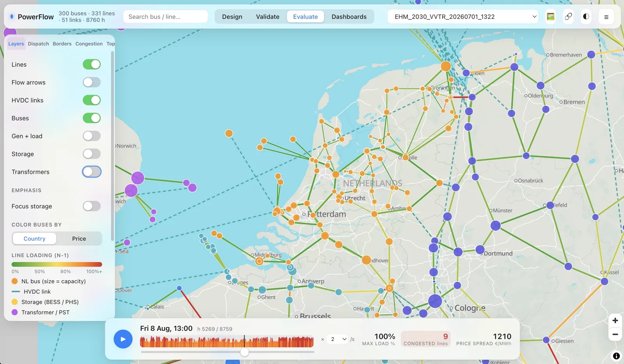The width and height of the screenshot is (624, 364).
Task: Focus the Search bus / line field
Action: 165,17
